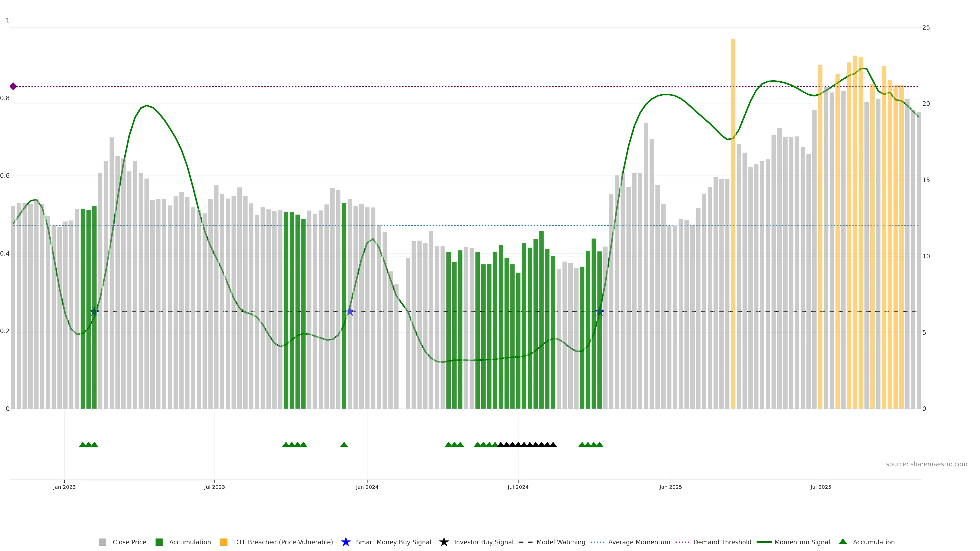The height and width of the screenshot is (551, 980).
Task: Click the Jan 2025 axis label
Action: tap(670, 487)
